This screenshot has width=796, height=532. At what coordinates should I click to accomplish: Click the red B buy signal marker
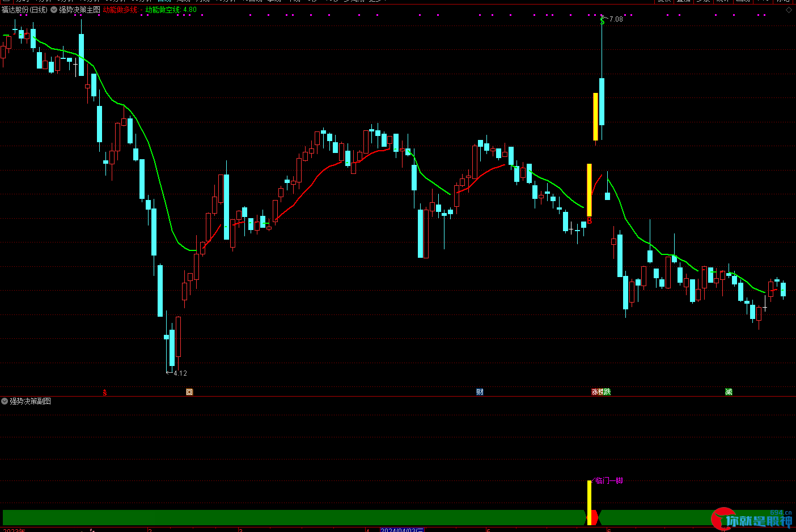[x=589, y=221]
